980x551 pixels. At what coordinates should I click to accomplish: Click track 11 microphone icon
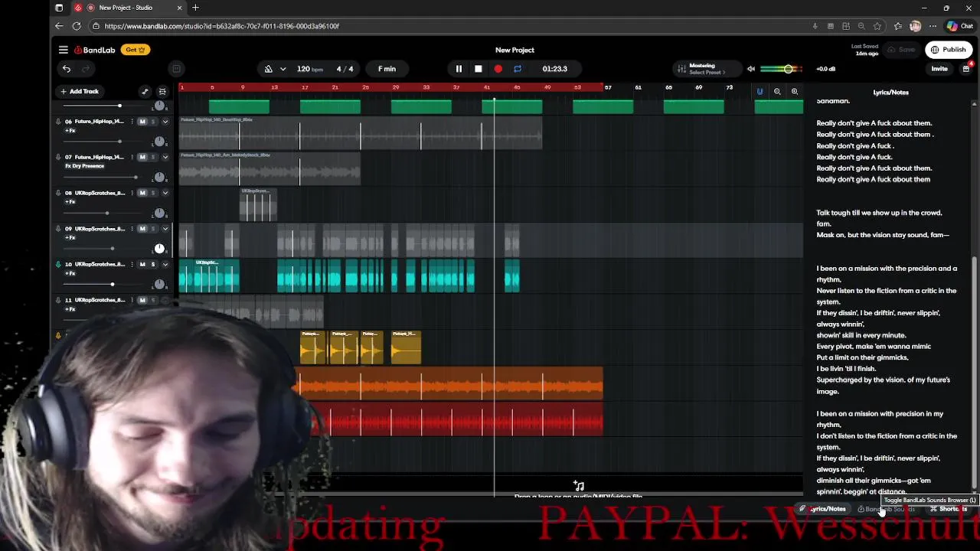click(x=58, y=300)
